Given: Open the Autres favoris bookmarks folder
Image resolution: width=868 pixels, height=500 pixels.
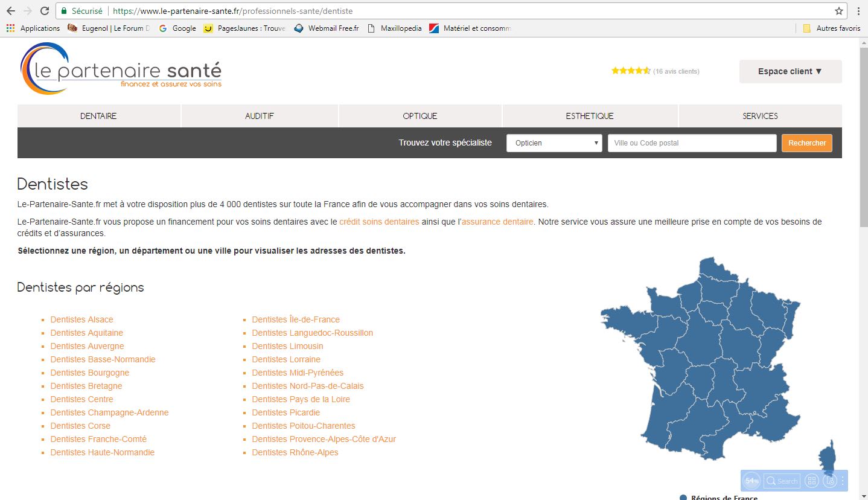Looking at the screenshot, I should [x=831, y=28].
